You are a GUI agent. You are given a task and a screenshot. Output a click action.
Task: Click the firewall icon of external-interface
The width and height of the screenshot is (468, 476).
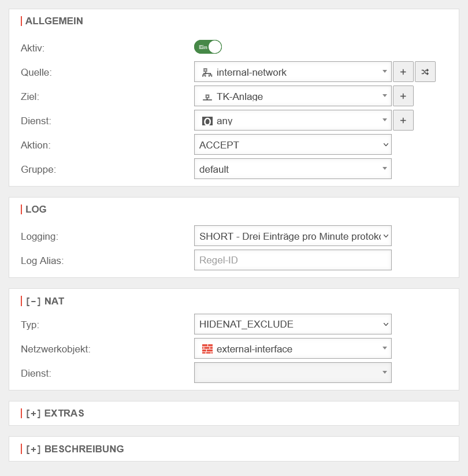(x=207, y=349)
